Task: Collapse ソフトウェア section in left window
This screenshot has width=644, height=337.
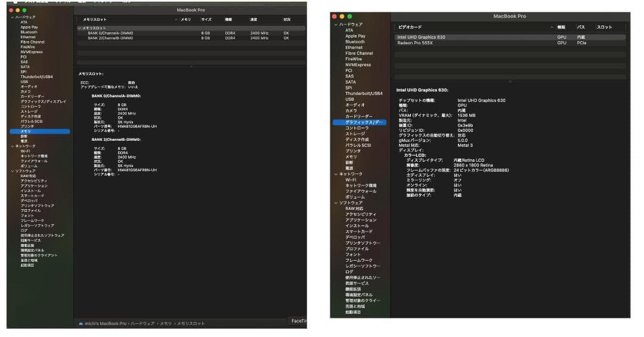Action: [12, 171]
